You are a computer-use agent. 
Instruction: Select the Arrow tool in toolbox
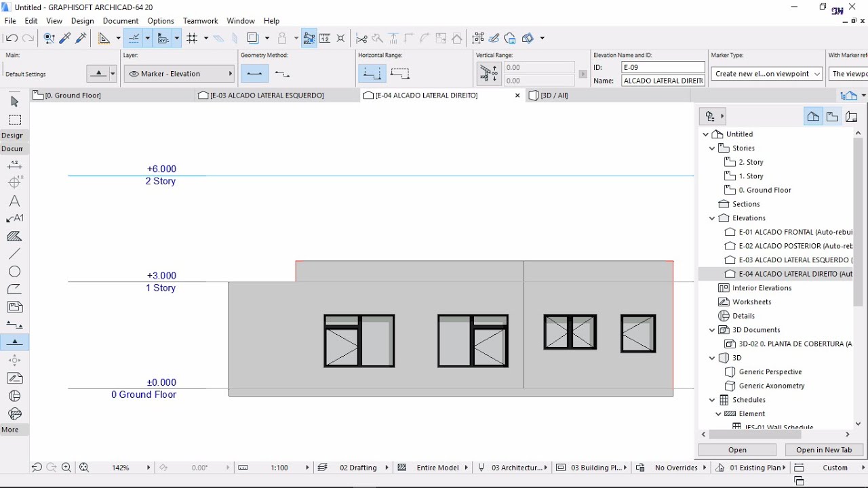pyautogui.click(x=15, y=102)
